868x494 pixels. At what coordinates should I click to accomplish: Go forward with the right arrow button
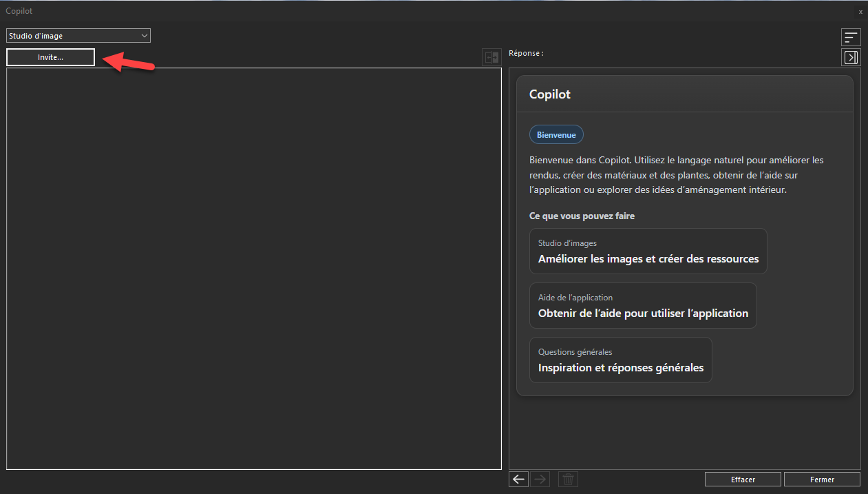pos(540,479)
